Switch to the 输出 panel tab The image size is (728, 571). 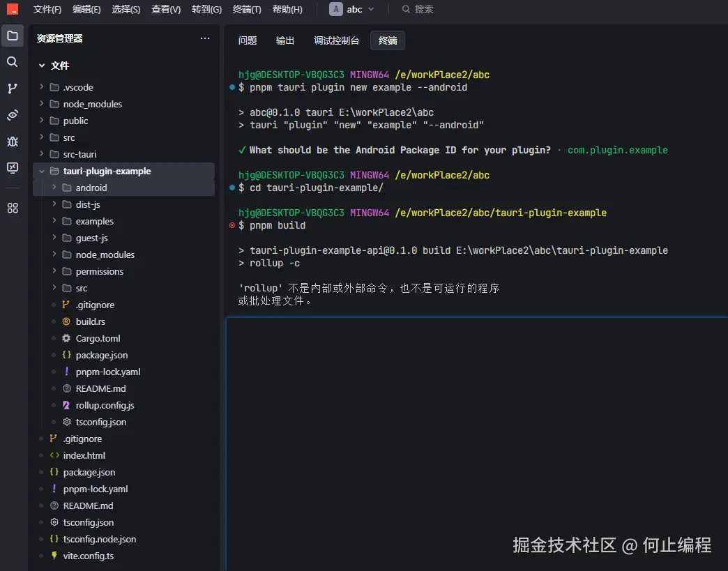pos(285,40)
